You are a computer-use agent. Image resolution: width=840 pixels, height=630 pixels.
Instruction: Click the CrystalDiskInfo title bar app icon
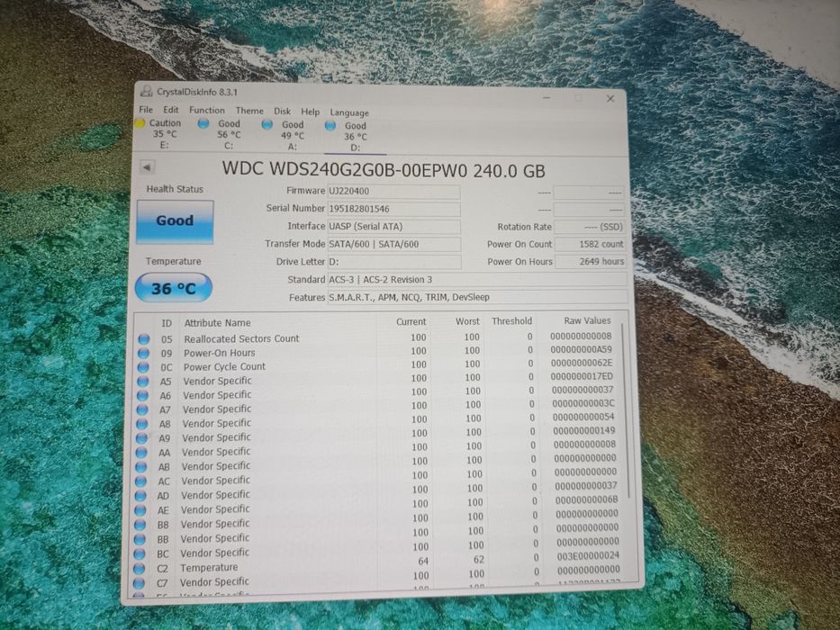146,92
